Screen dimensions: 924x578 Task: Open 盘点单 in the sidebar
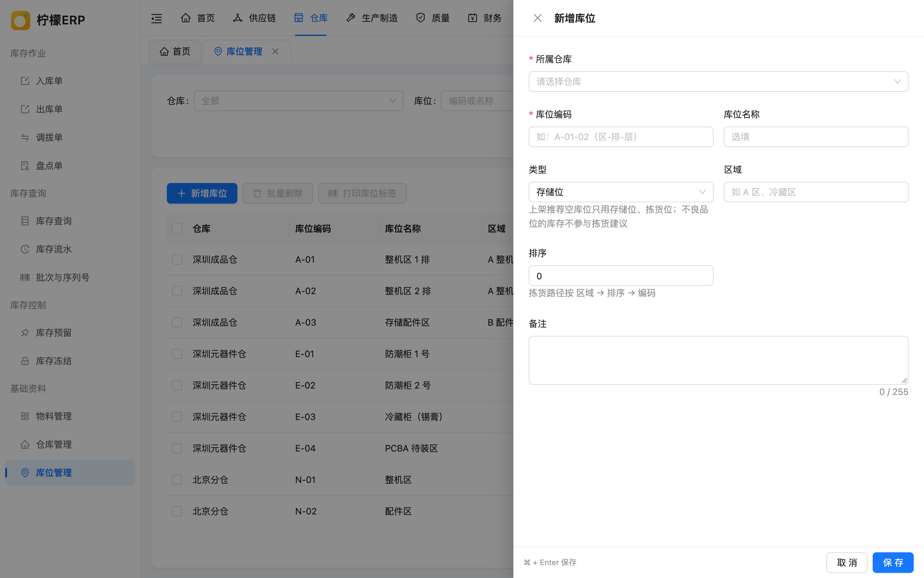[70, 165]
